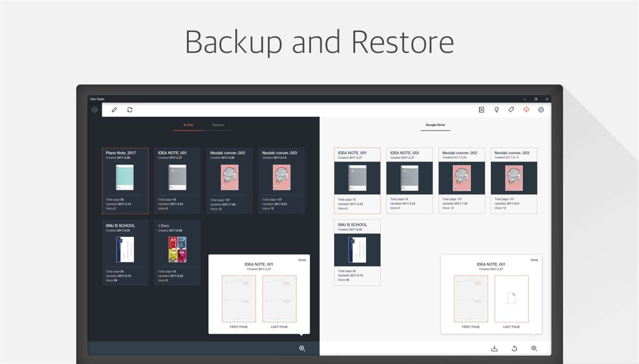Select the pen icon in the top toolbar

click(114, 110)
